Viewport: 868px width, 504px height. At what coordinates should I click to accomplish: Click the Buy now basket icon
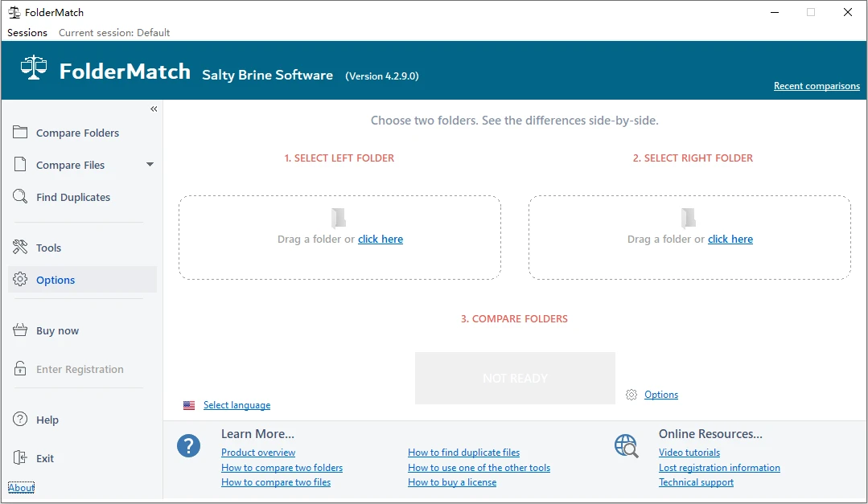pyautogui.click(x=20, y=330)
